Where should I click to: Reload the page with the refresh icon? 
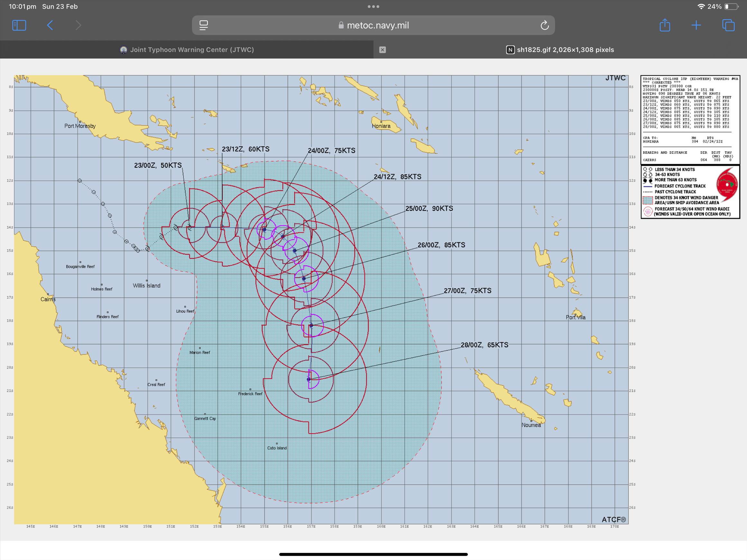544,25
